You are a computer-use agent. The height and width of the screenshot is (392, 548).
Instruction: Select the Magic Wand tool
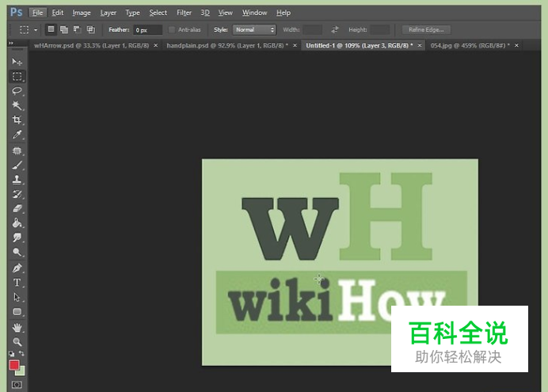coord(17,105)
